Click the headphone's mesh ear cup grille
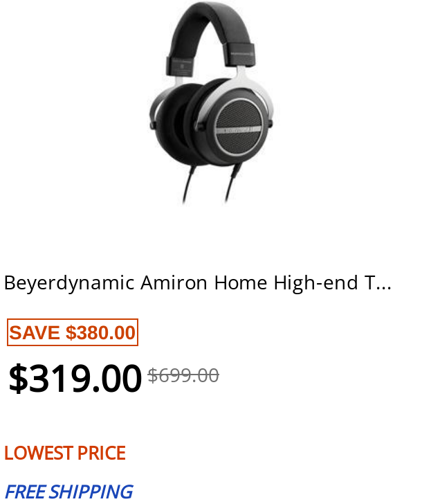The height and width of the screenshot is (504, 422). pyautogui.click(x=238, y=127)
